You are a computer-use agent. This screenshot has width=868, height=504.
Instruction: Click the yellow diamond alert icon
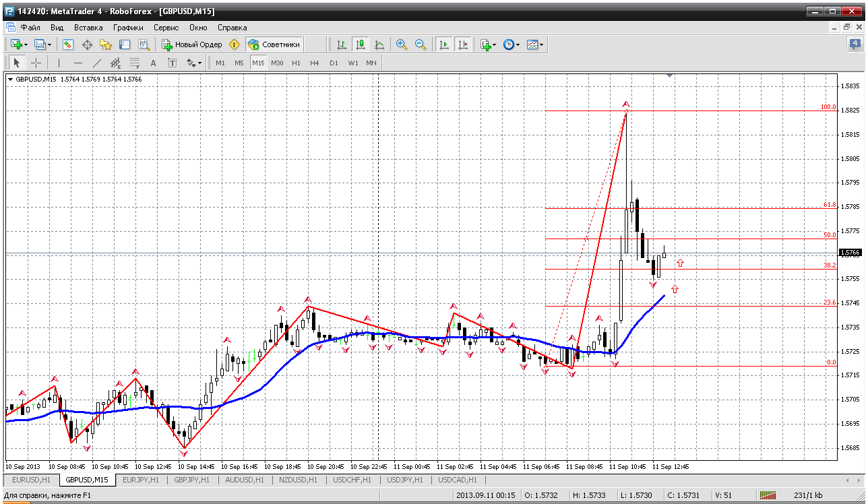[x=235, y=44]
